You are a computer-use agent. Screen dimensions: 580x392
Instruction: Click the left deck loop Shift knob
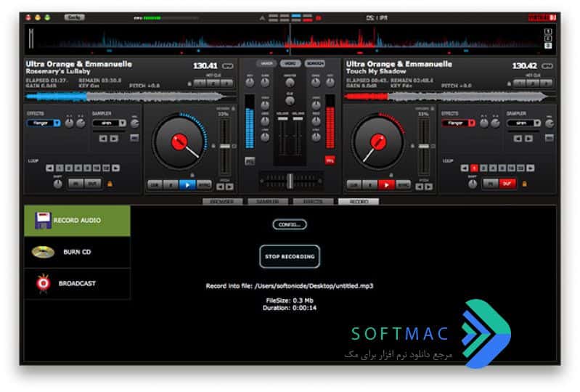point(57,184)
